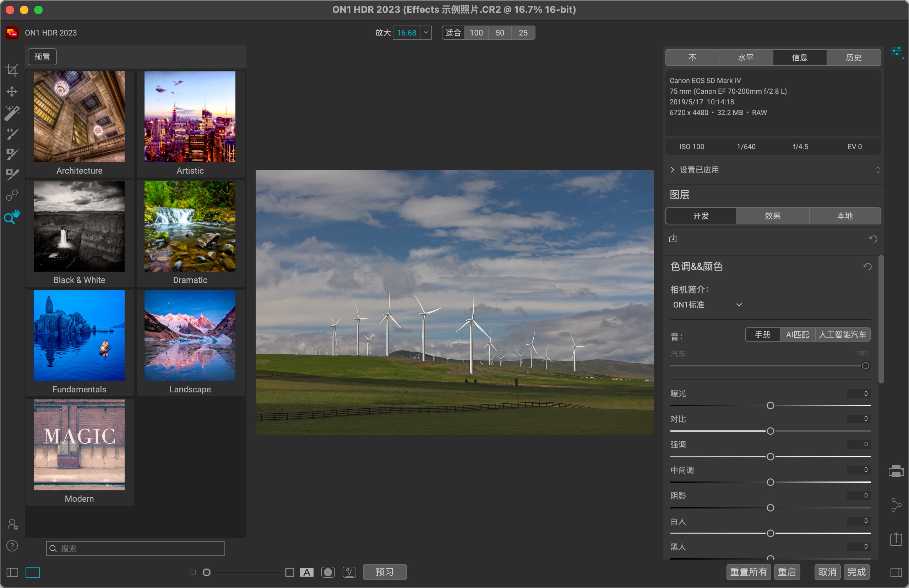Screen dimensions: 909x588
Task: Set zoom to 适合 fit
Action: click(x=453, y=33)
